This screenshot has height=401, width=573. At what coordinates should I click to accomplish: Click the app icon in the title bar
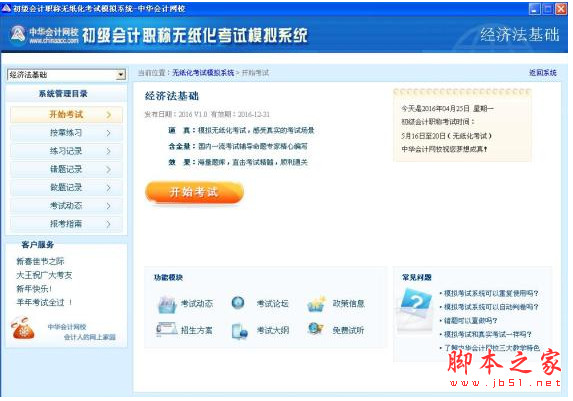(x=6, y=8)
